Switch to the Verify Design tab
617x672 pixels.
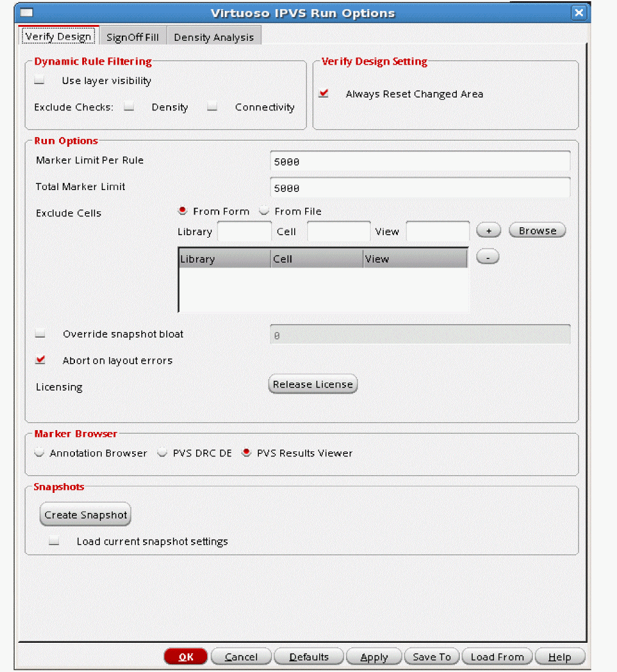[x=58, y=37]
